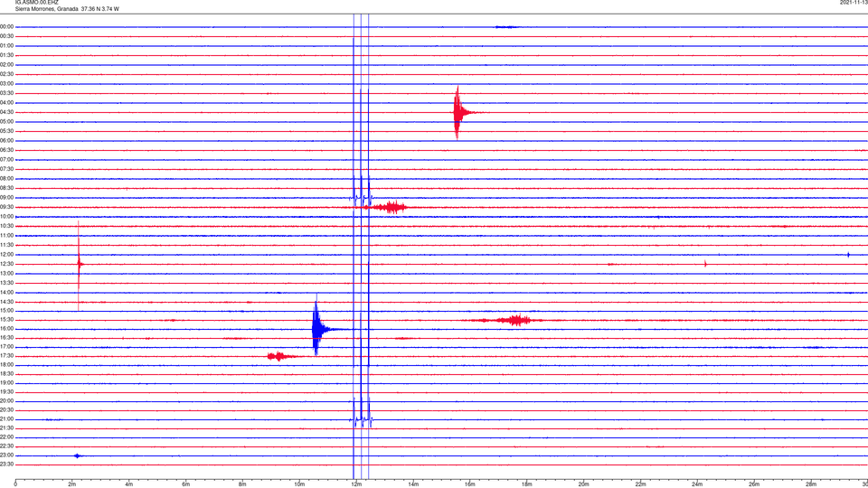This screenshot has height=488, width=868.
Task: Select the small blue blip on the 23:00 trace
Action: 78,455
